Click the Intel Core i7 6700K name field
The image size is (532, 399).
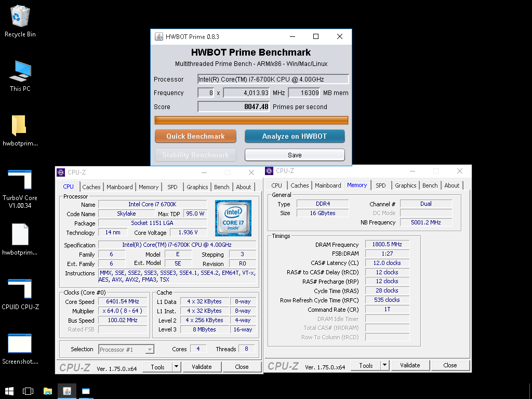tap(152, 204)
